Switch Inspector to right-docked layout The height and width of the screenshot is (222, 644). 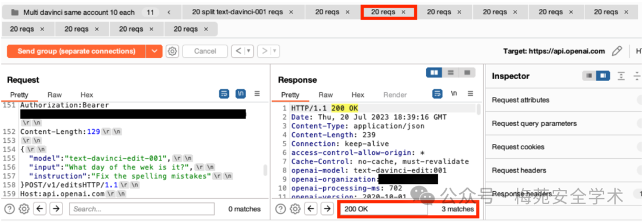tap(603, 76)
